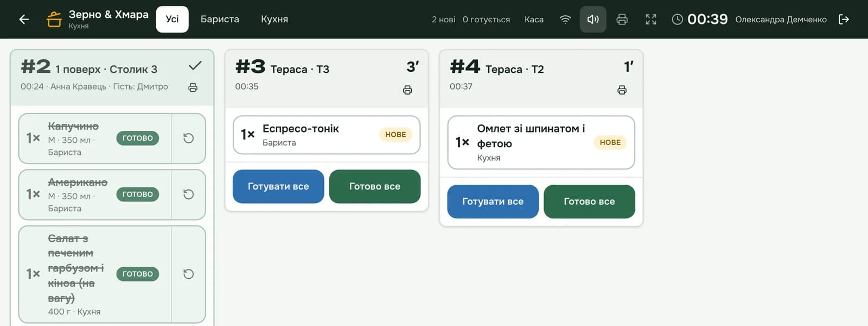Click the clock icon beside 00:39

677,20
